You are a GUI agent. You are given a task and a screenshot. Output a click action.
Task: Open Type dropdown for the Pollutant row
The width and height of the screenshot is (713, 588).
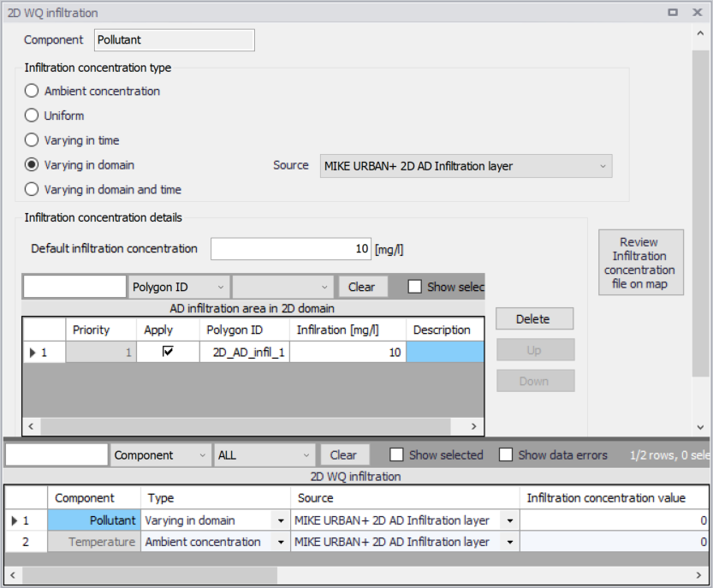pos(281,520)
